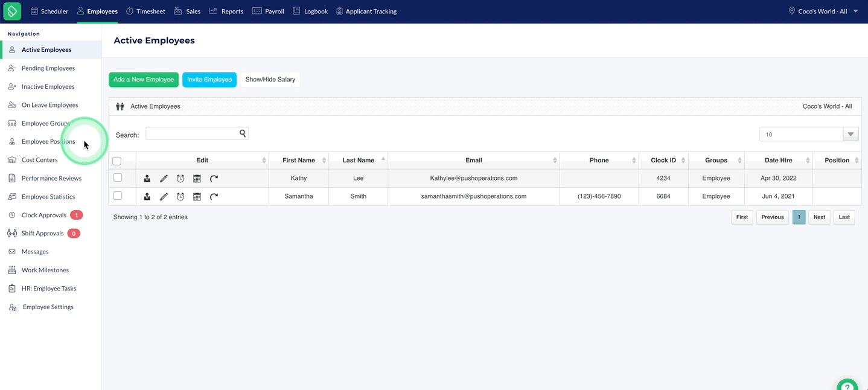Click the pencil edit icon for Kathy
This screenshot has width=868, height=390.
click(x=164, y=179)
